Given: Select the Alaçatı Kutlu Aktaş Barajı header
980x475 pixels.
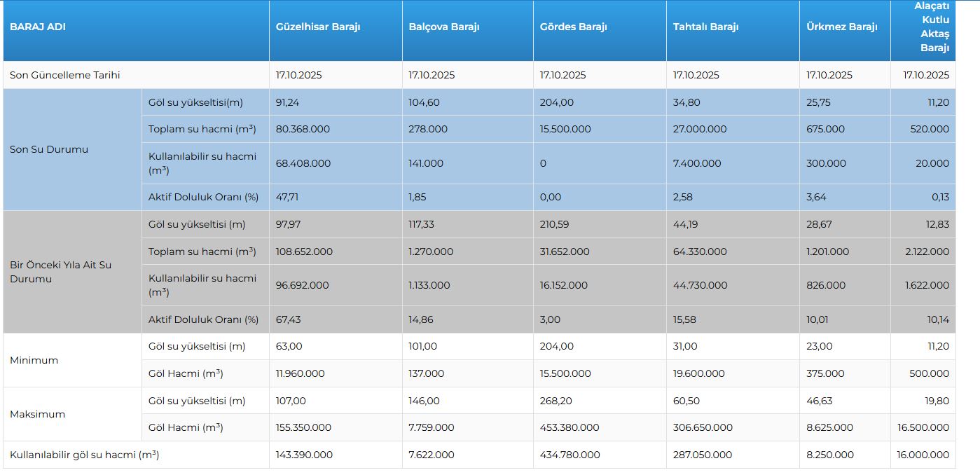Looking at the screenshot, I should pyautogui.click(x=932, y=27).
